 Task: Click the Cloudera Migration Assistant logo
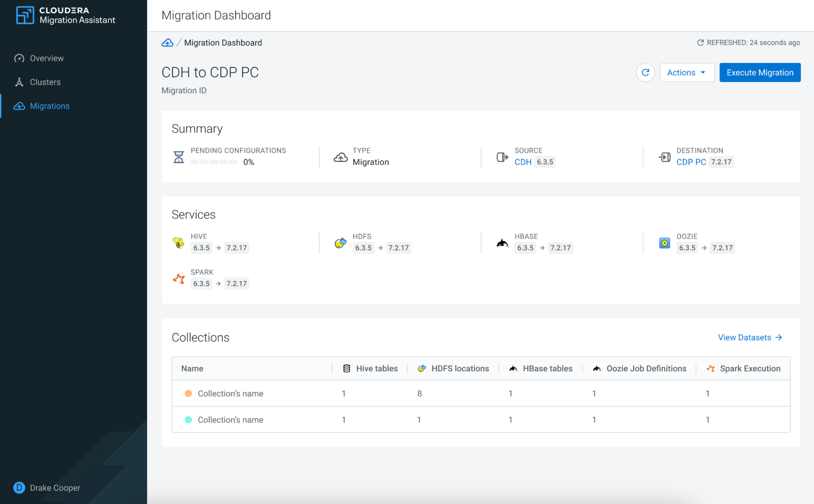click(x=65, y=15)
